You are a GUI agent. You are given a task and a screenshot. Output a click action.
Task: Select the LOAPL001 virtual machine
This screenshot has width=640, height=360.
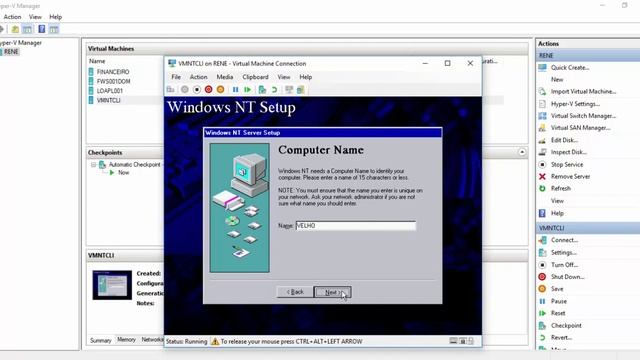tap(109, 91)
